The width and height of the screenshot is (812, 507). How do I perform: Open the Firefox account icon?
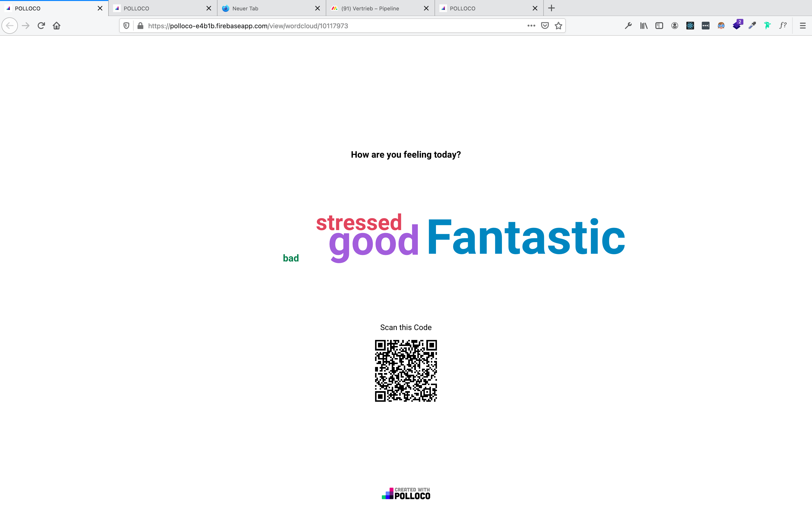click(674, 26)
